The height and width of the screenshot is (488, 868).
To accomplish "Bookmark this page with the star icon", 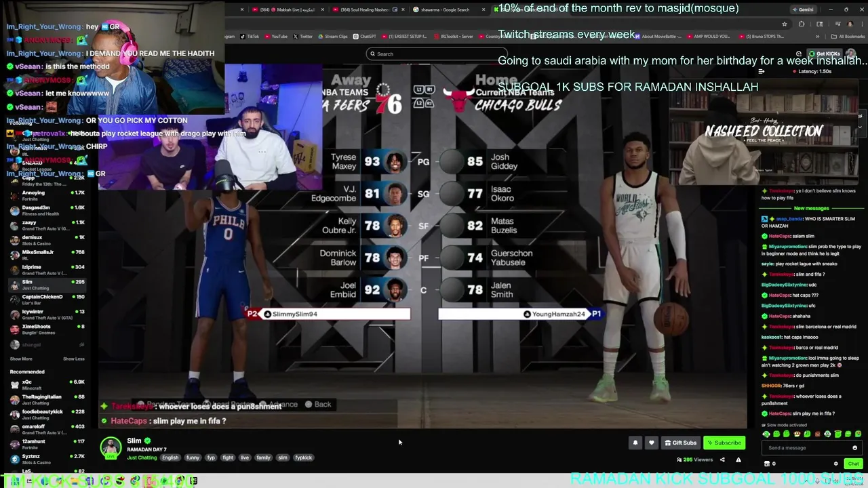I will (785, 24).
